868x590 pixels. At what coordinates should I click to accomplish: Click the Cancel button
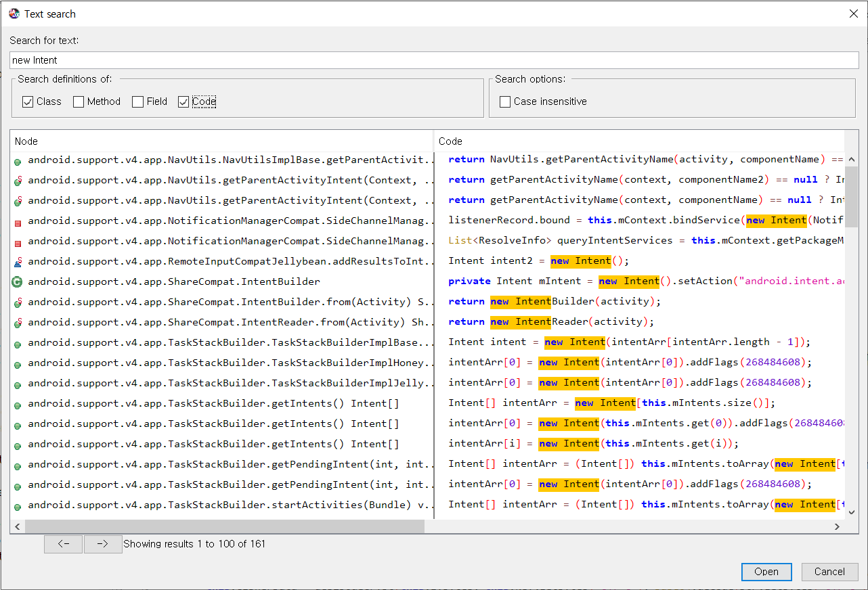pyautogui.click(x=829, y=572)
